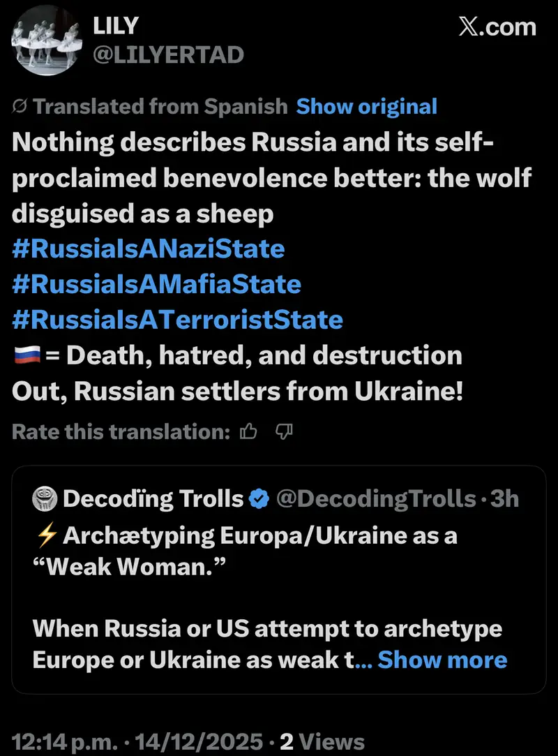Expand quoted post with Show more
The height and width of the screenshot is (756, 558).
click(442, 660)
